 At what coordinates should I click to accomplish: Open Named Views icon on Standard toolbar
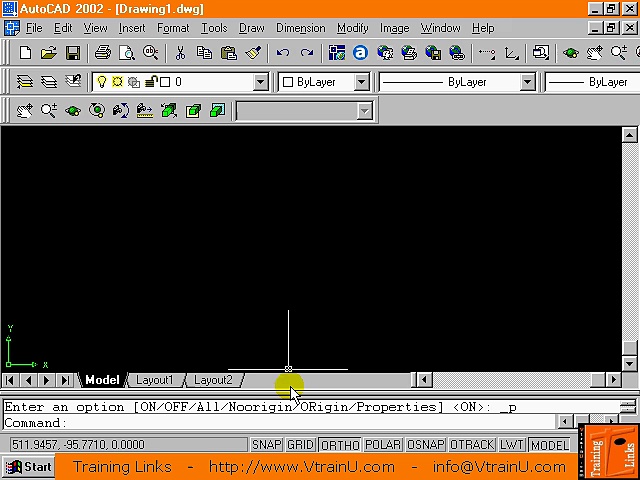click(541, 53)
